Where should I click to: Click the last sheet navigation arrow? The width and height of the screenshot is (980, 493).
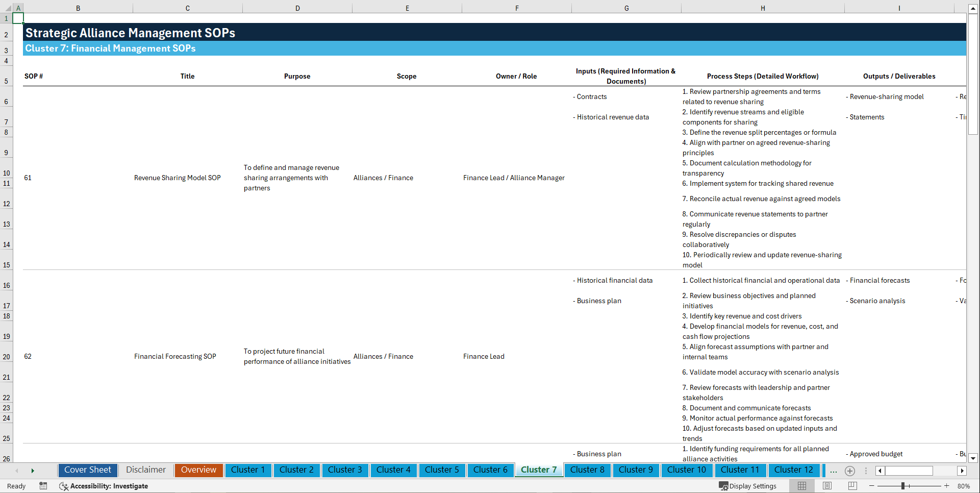pyautogui.click(x=33, y=471)
